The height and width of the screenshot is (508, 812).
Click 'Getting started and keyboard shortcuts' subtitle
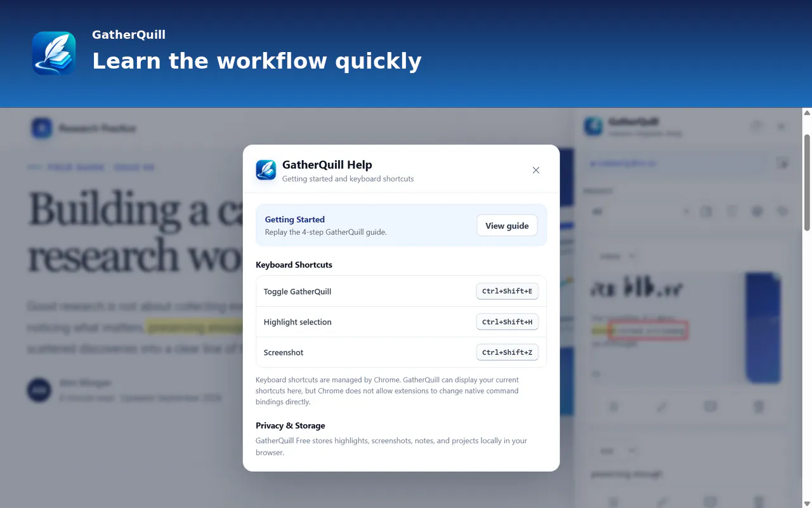(x=348, y=179)
